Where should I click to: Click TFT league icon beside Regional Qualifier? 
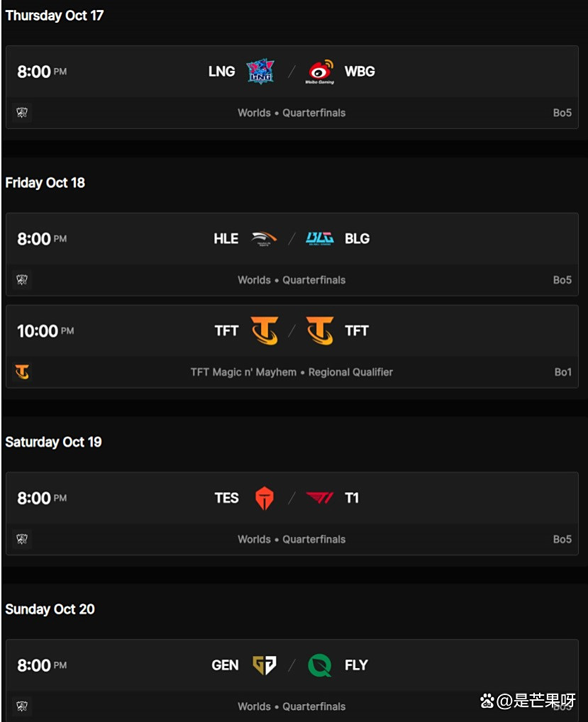point(22,372)
